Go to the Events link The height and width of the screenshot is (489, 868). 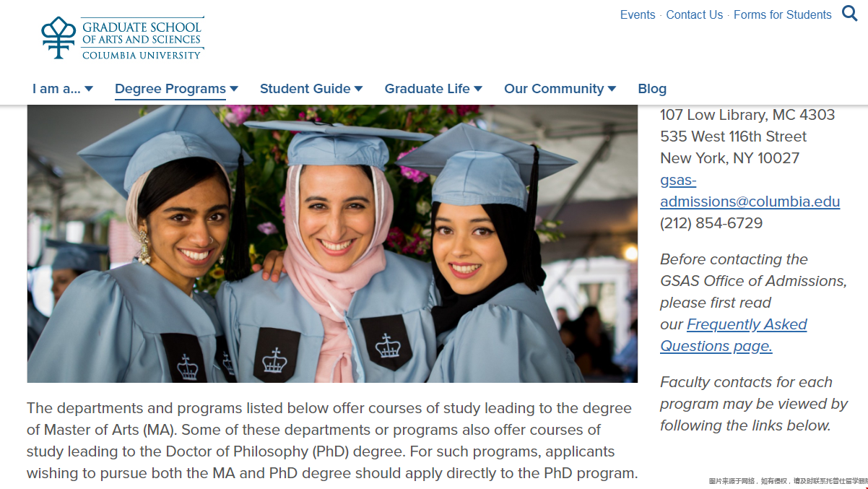(x=638, y=14)
